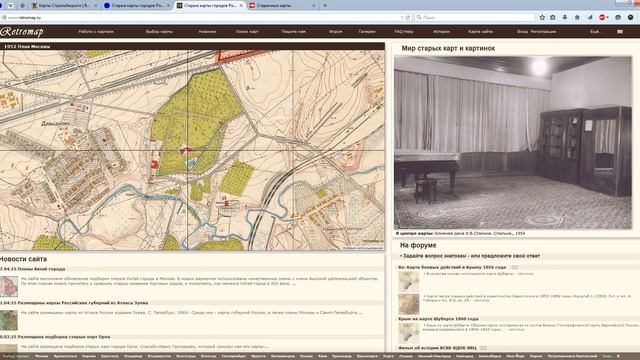Open the Планы Китай-города news headline
The image size is (640, 360).
[x=33, y=269]
